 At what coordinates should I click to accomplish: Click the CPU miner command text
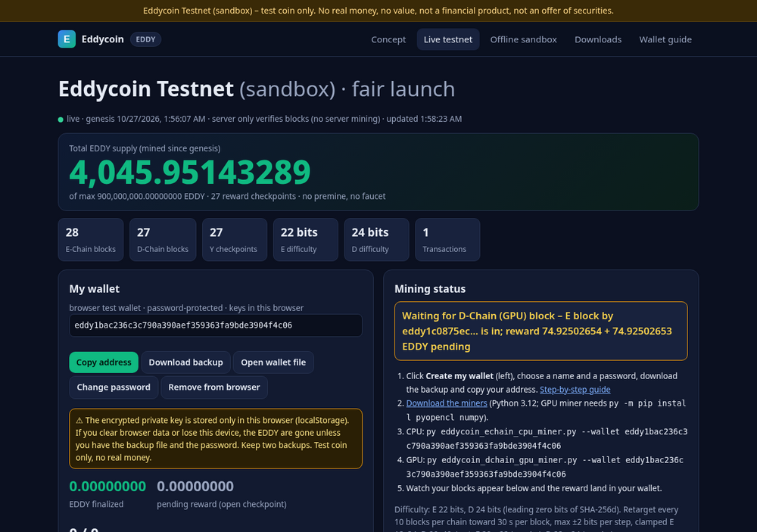tap(547, 438)
